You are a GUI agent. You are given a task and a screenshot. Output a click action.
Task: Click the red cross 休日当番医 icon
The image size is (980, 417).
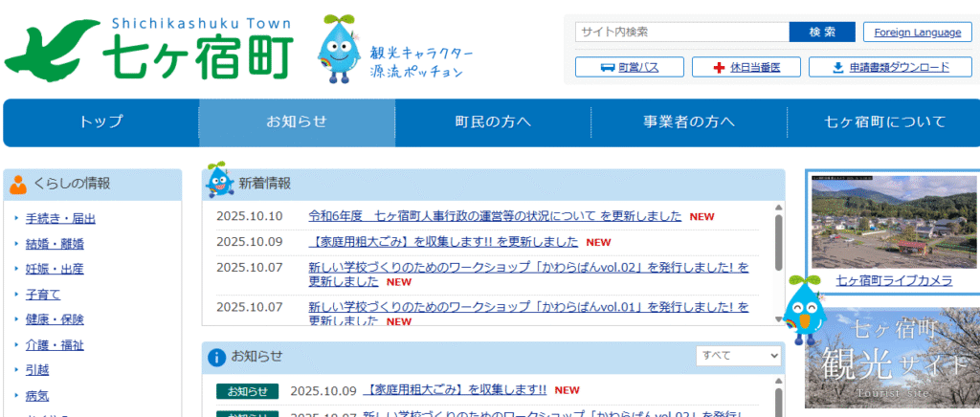pos(721,67)
